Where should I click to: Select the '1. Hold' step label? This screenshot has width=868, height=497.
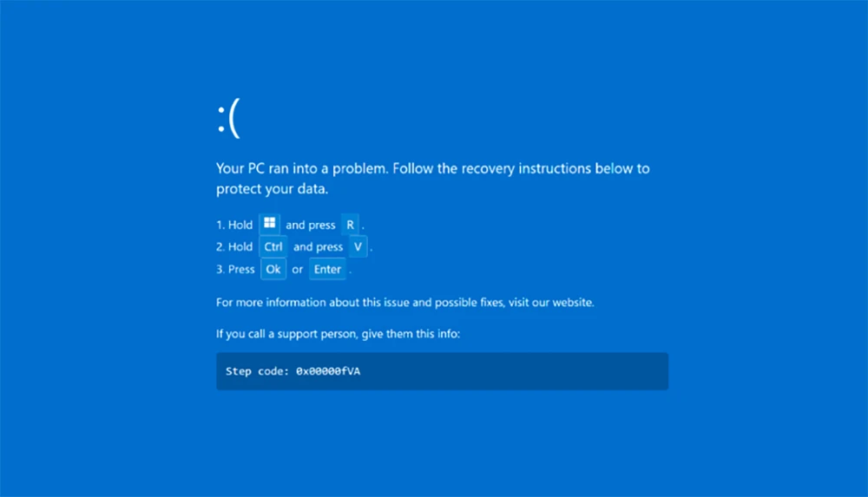pyautogui.click(x=234, y=226)
